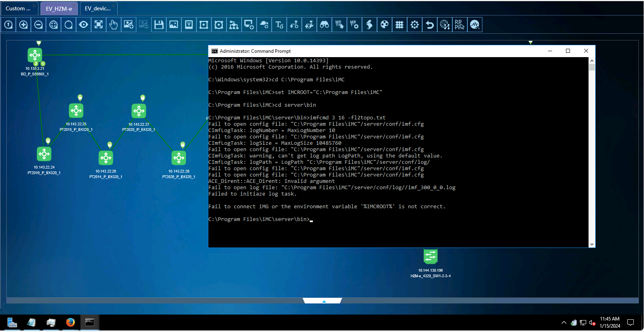Screen dimensions: 644x332
Task: Open topology settings gear icon
Action: click(x=415, y=25)
